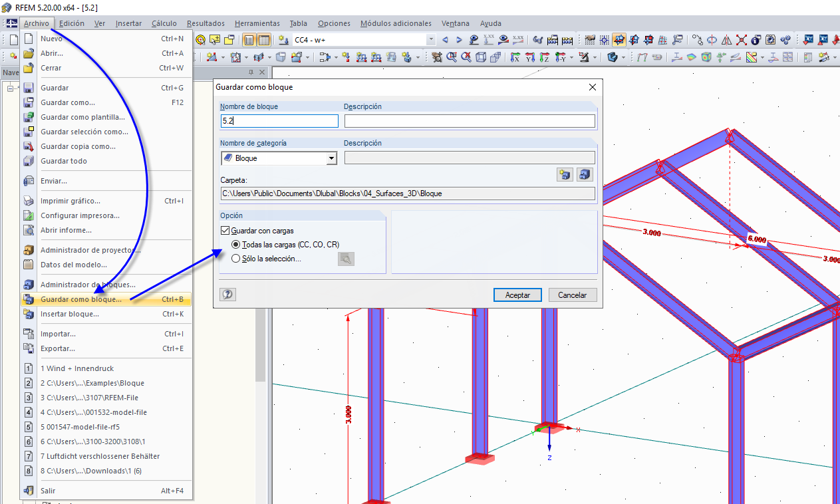The width and height of the screenshot is (840, 504).
Task: Open the Herramientas menu
Action: 257,23
